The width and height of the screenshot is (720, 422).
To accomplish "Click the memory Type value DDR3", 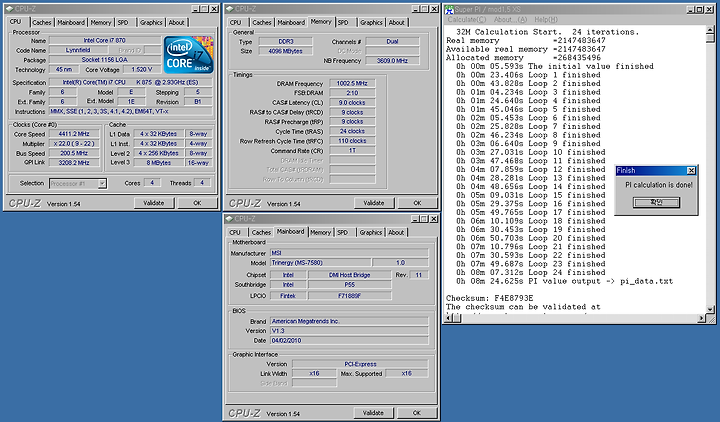I will 286,41.
